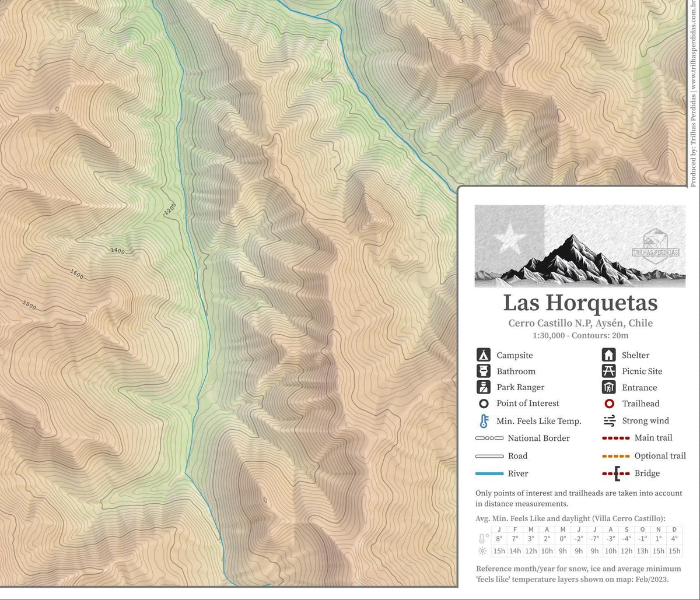
Task: Click the Chilean flag star on the banner
Action: [x=509, y=236]
